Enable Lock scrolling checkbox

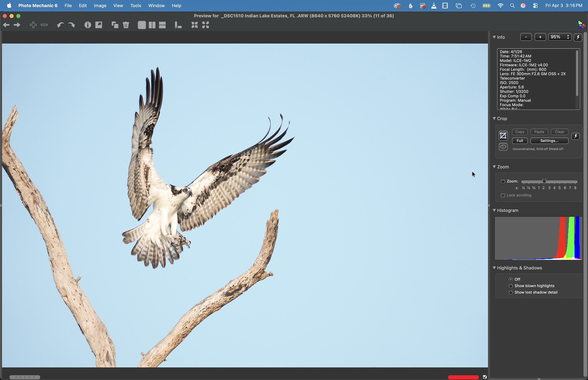[503, 195]
